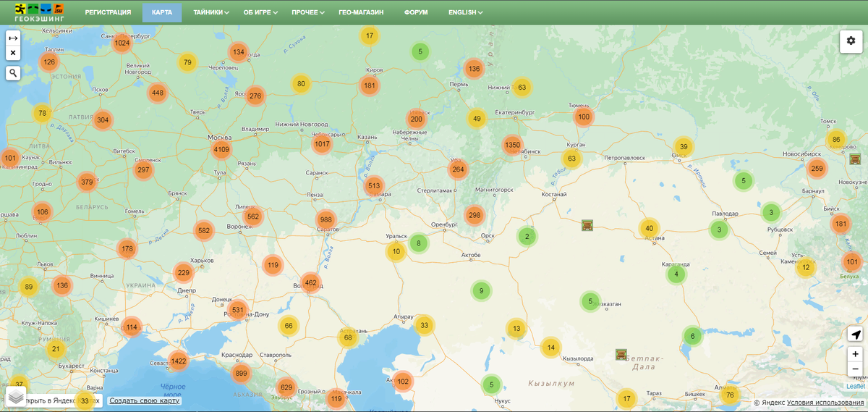Open the yellow 76 cluster at Almaty
This screenshot has width=868, height=412.
point(730,395)
